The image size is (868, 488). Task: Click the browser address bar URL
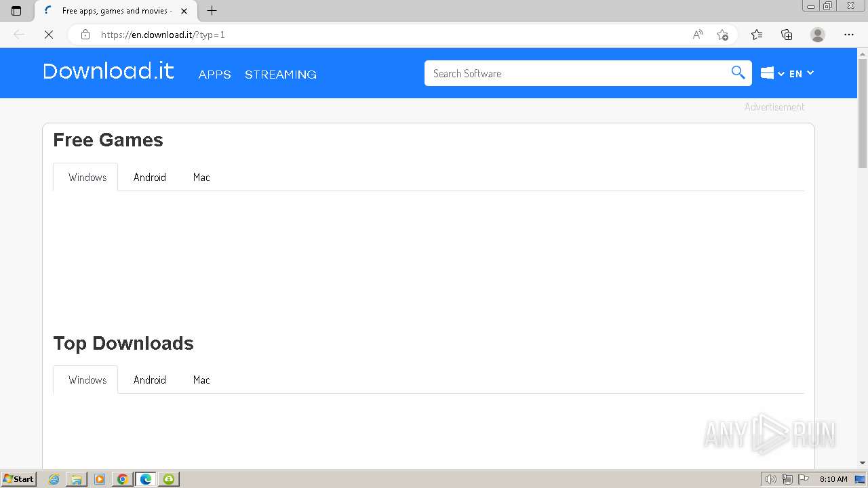(163, 35)
